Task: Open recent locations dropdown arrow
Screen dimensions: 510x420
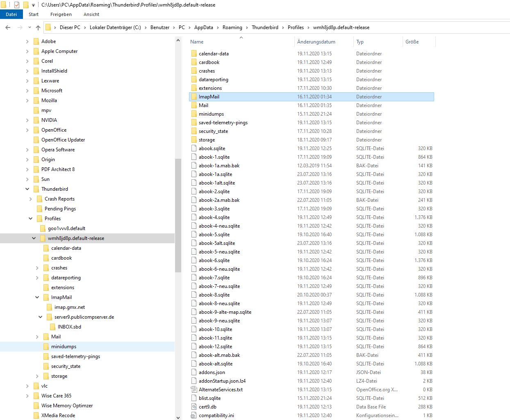Action: (x=30, y=27)
